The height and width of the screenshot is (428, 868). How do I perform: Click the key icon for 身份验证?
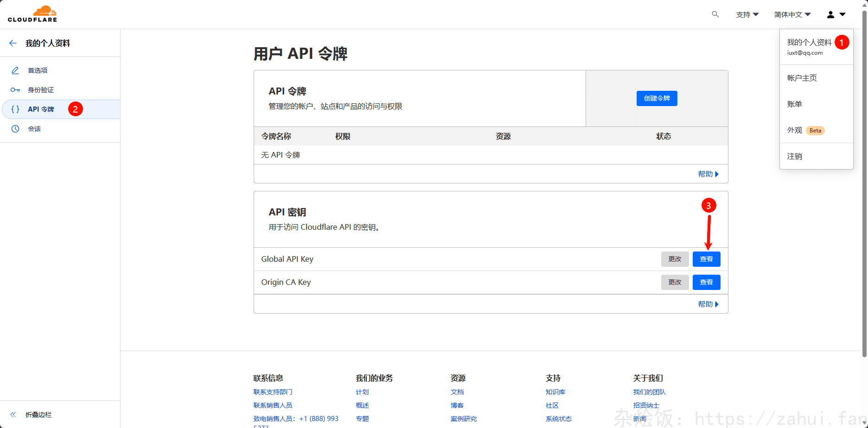point(15,90)
